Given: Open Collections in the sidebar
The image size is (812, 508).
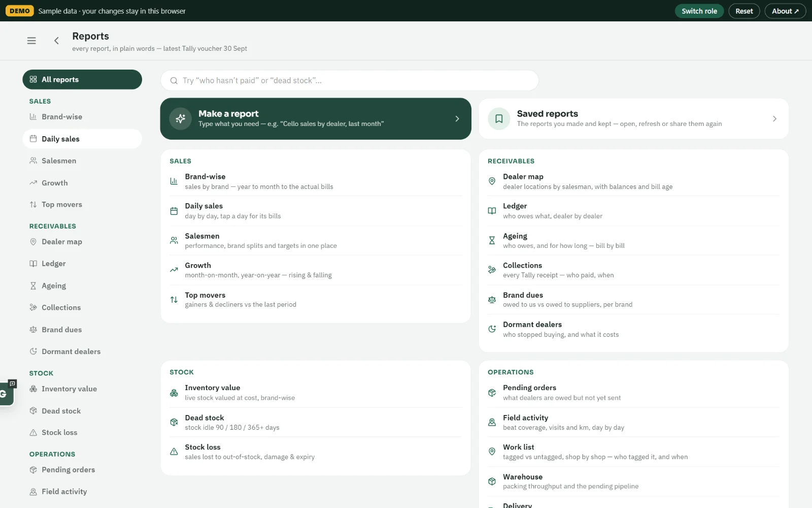Looking at the screenshot, I should [82, 307].
